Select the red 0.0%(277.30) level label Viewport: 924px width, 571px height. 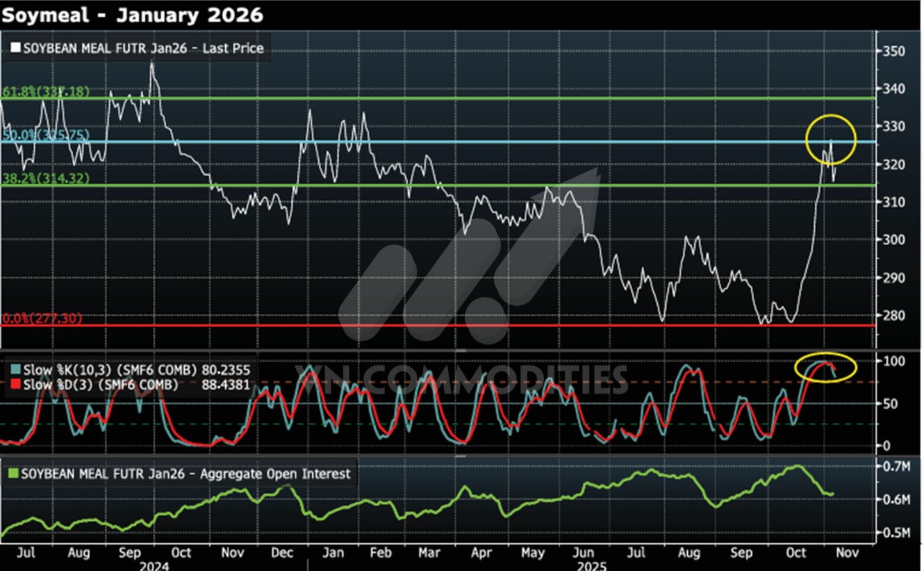click(42, 318)
